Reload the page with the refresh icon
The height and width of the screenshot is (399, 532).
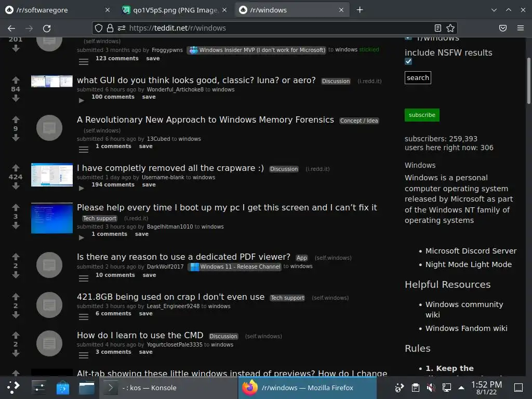coord(47,29)
